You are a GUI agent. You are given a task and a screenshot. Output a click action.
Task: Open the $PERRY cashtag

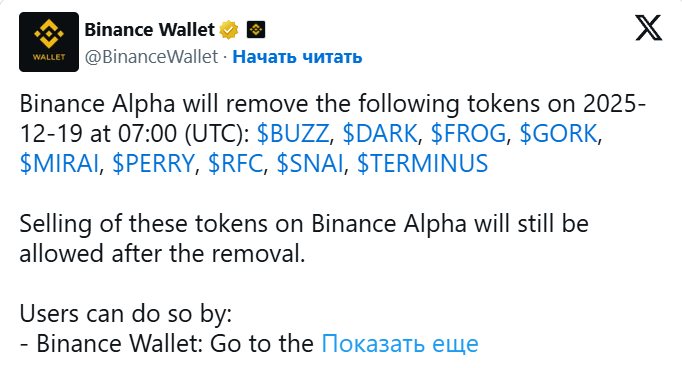pos(153,164)
